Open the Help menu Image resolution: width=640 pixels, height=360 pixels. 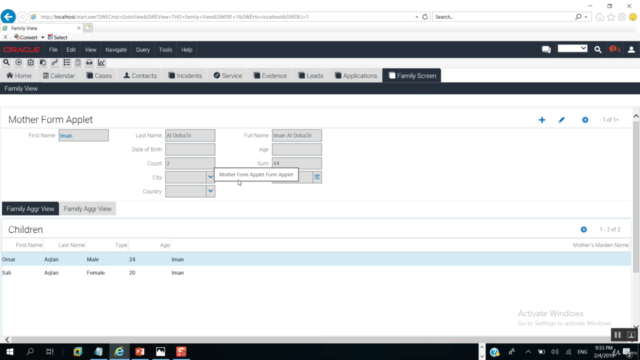(x=187, y=50)
